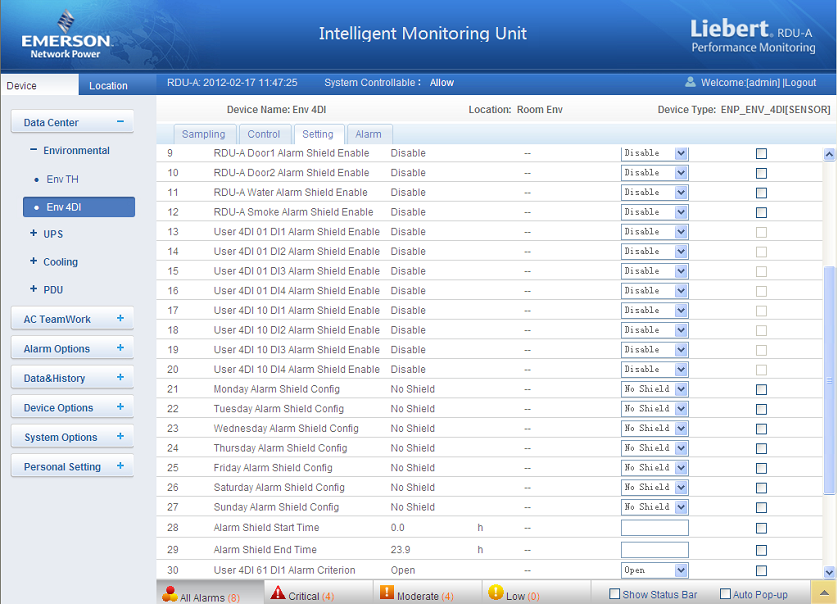Viewport: 837px width, 604px height.
Task: Click the Critical alarm triangle icon
Action: 277,594
